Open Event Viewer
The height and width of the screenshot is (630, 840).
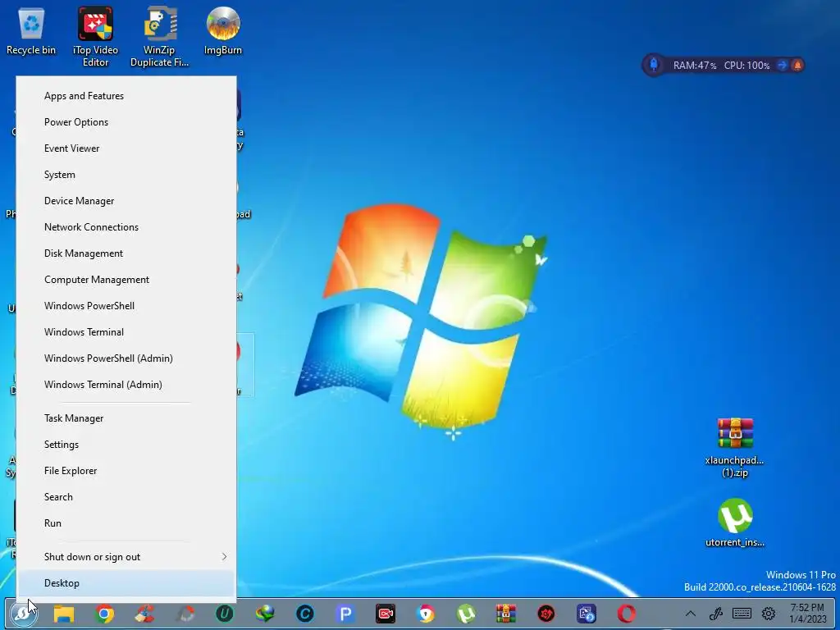(126, 148)
